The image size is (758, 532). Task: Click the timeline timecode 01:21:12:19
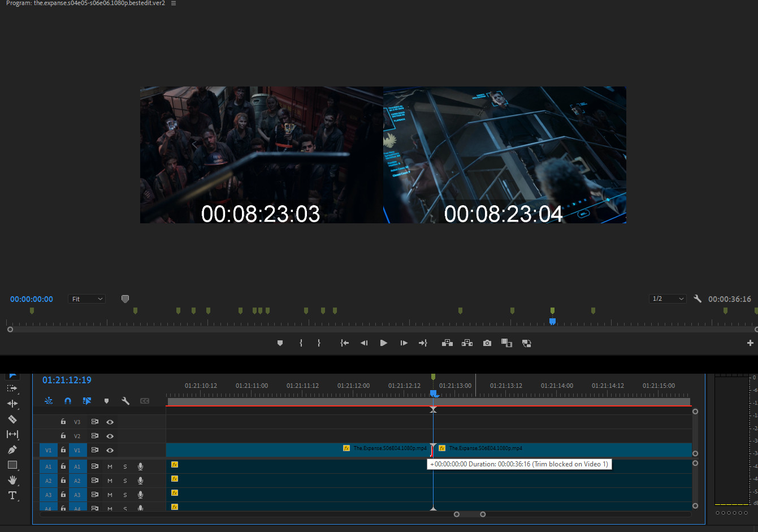coord(67,380)
